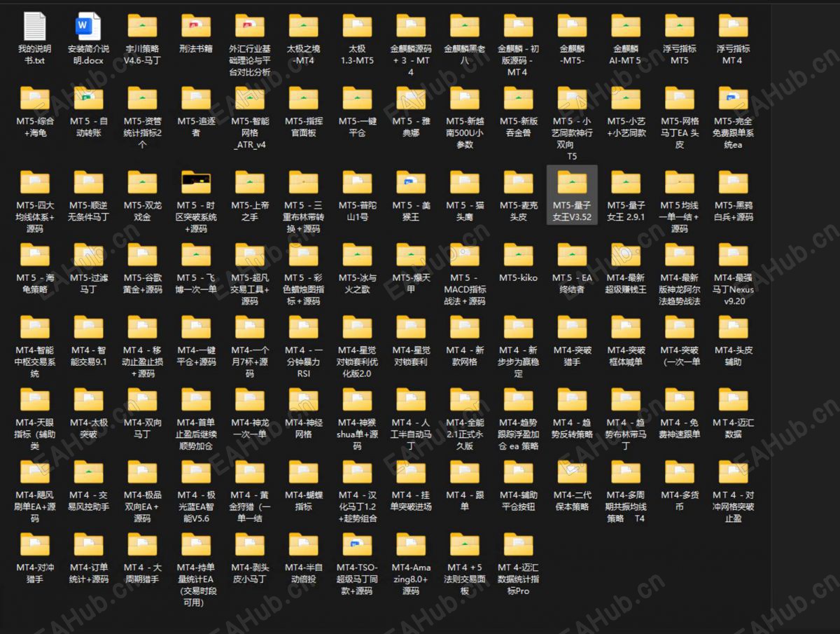Select the MT5-上帝之手 folder icon
This screenshot has height=634, width=840.
coord(250,182)
